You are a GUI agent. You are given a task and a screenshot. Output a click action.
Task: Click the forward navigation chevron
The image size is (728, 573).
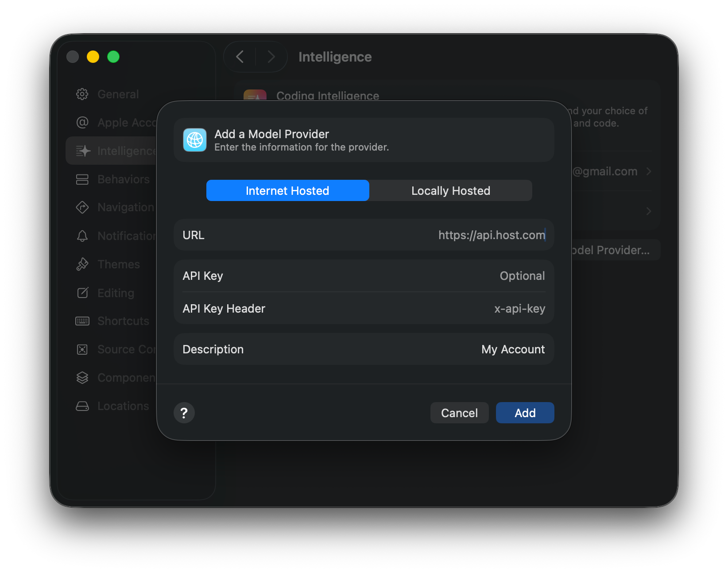click(271, 57)
